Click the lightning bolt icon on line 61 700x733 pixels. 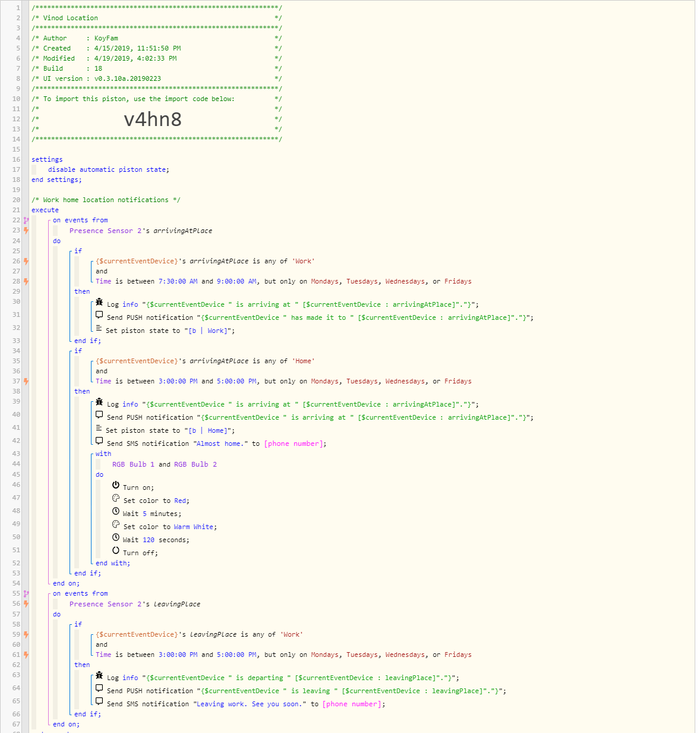click(26, 655)
